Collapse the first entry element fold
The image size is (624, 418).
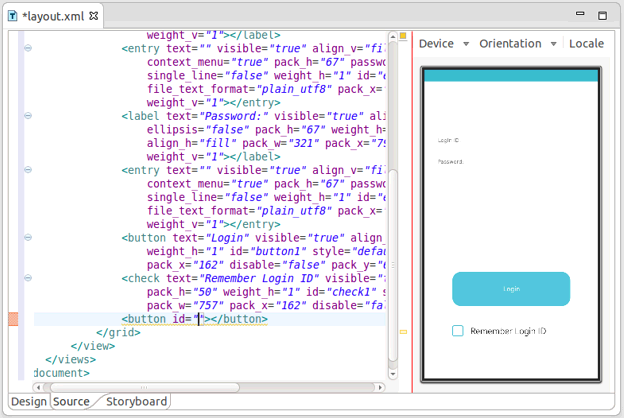coord(28,48)
